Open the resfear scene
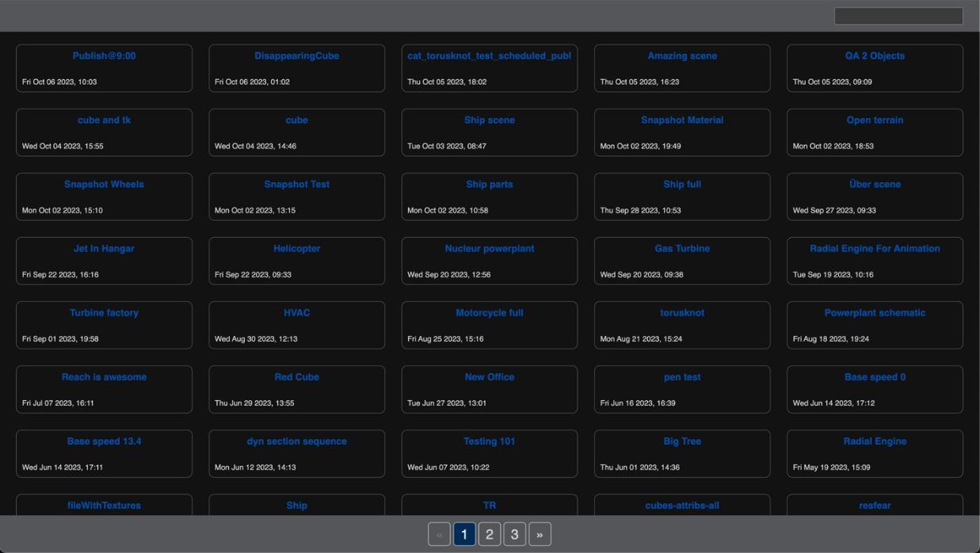Image resolution: width=980 pixels, height=553 pixels. [875, 505]
